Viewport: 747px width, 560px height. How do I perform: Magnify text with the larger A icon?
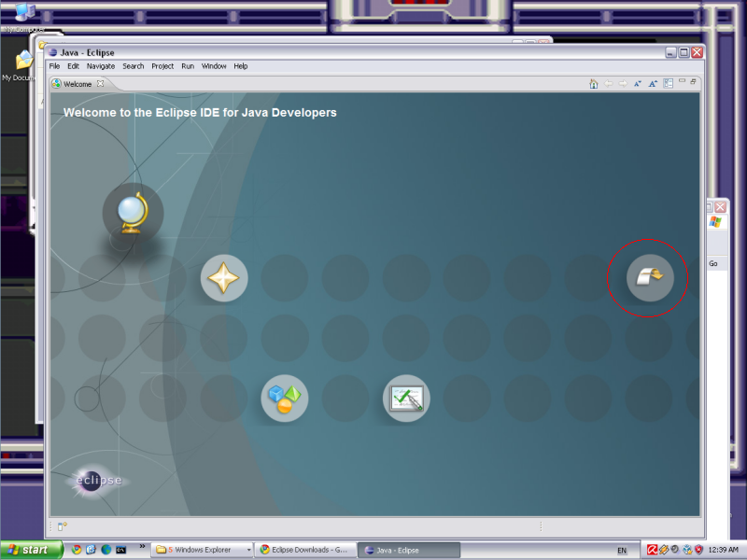653,84
